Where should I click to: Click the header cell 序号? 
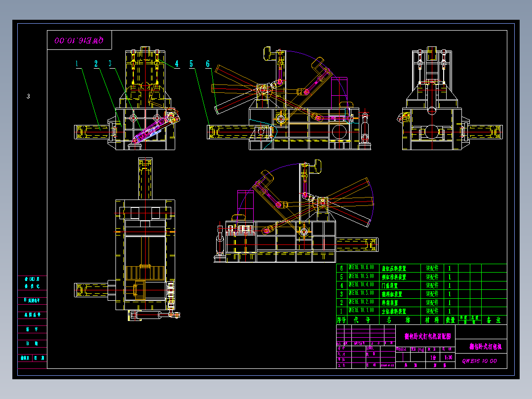342,320
